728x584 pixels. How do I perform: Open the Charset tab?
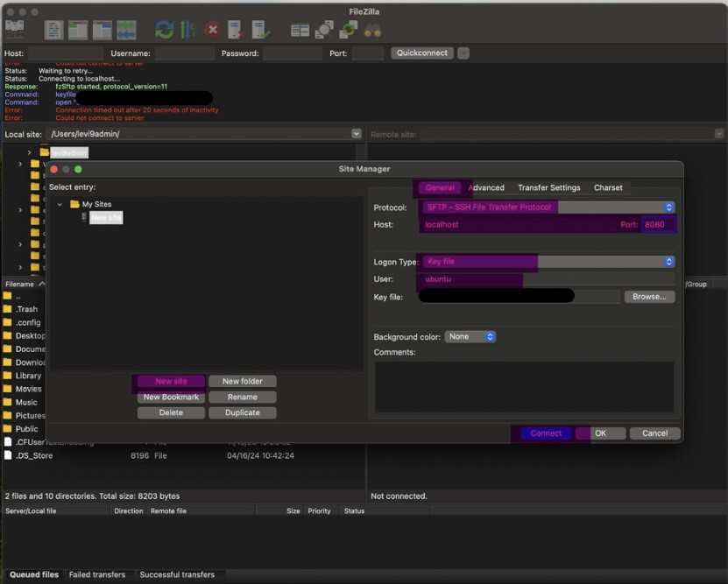click(x=608, y=187)
